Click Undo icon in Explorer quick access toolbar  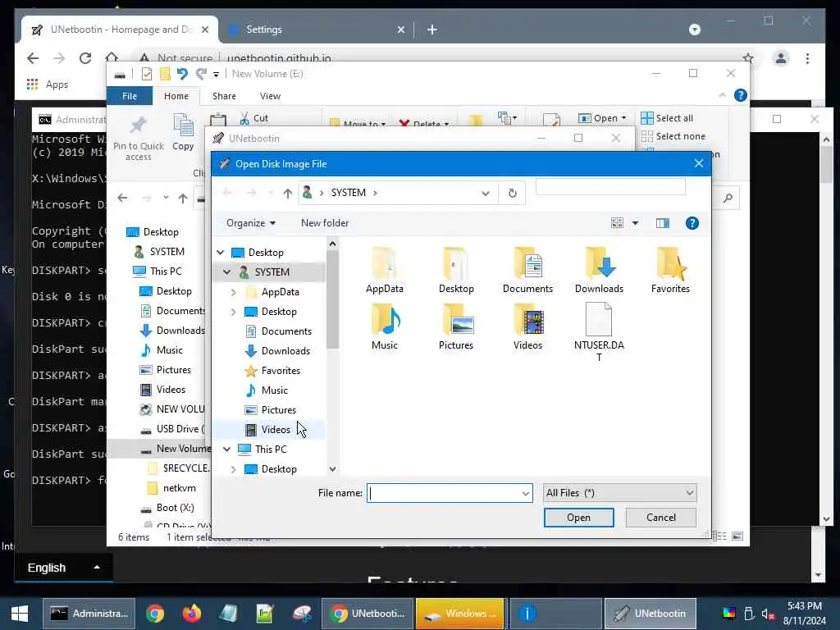click(182, 74)
